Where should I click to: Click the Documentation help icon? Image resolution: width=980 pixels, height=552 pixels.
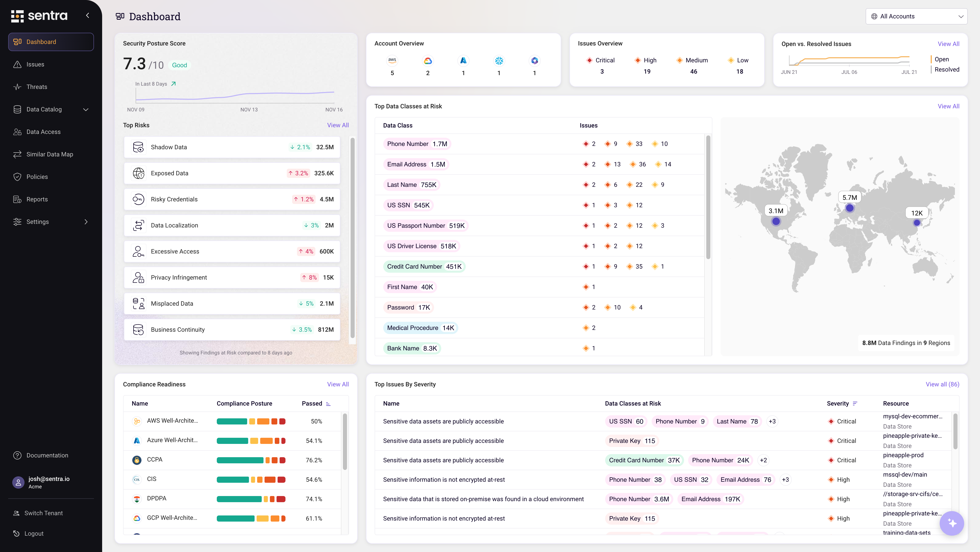[17, 455]
